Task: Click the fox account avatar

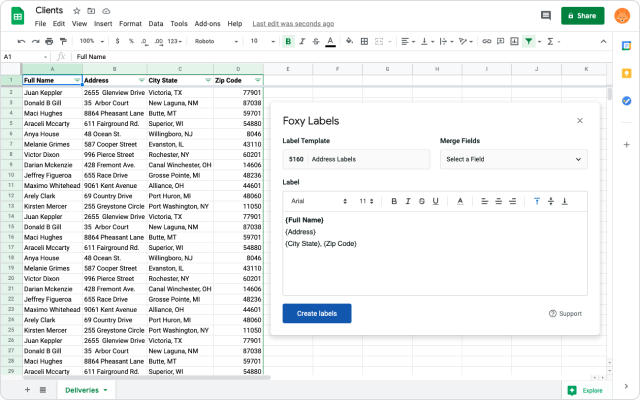Action: click(x=622, y=16)
